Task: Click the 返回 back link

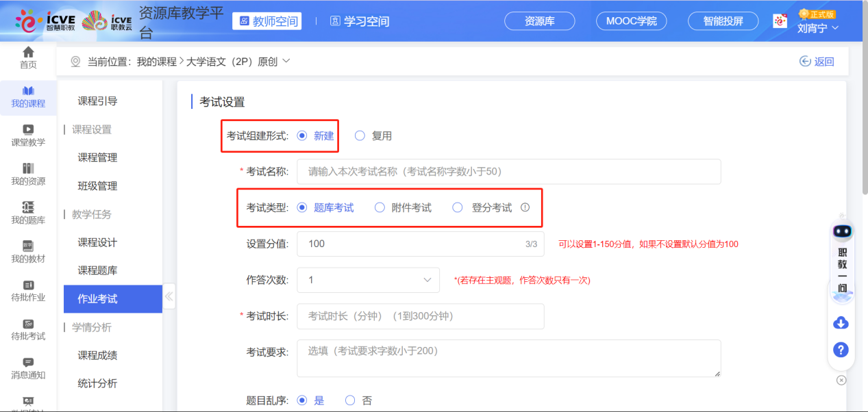Action: (817, 62)
